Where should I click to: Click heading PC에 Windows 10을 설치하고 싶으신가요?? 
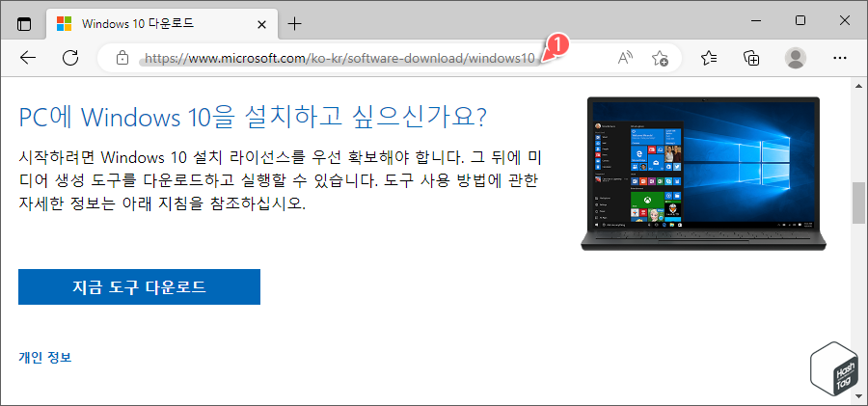(253, 117)
